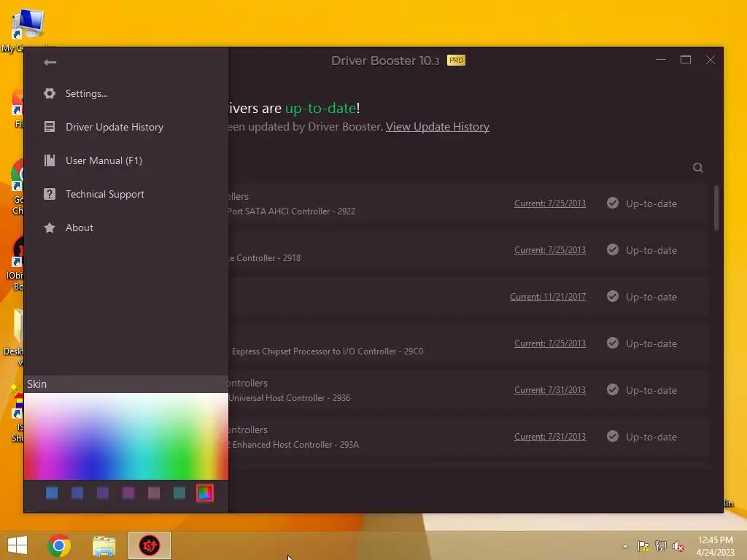
Task: Click the driver list vertical scrollbar
Action: pos(716,208)
